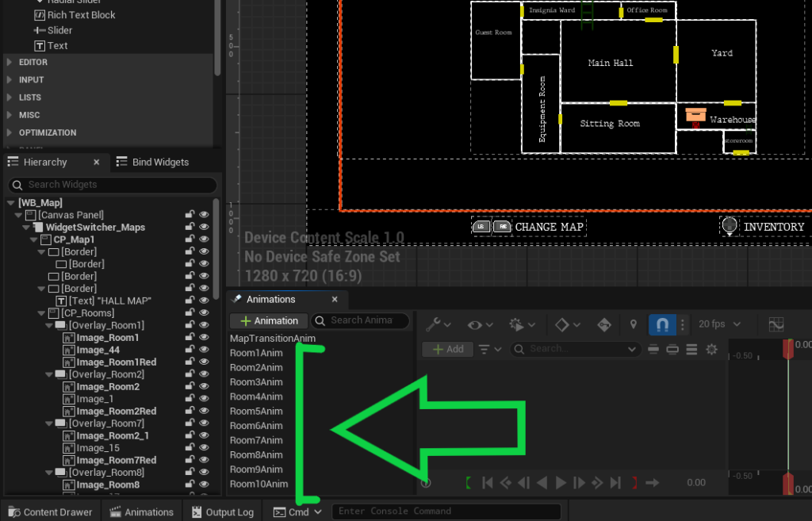Collapse the Overlay_Room1 tree node
Screen dimensions: 812x521
point(48,326)
